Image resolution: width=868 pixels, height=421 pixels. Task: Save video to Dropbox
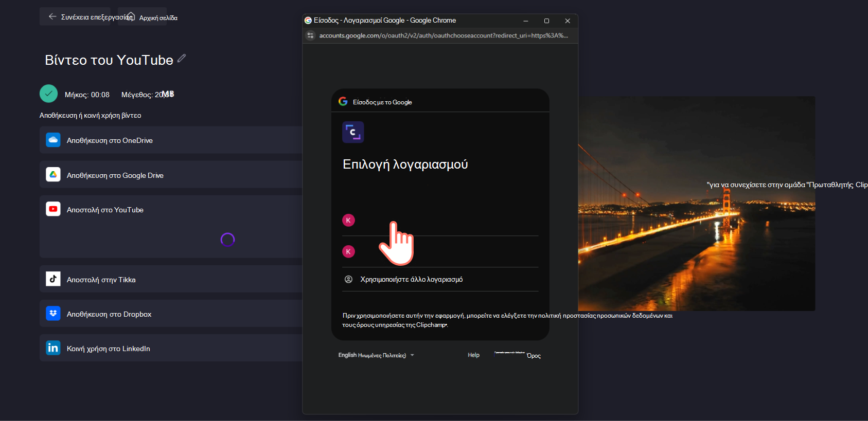coord(171,314)
